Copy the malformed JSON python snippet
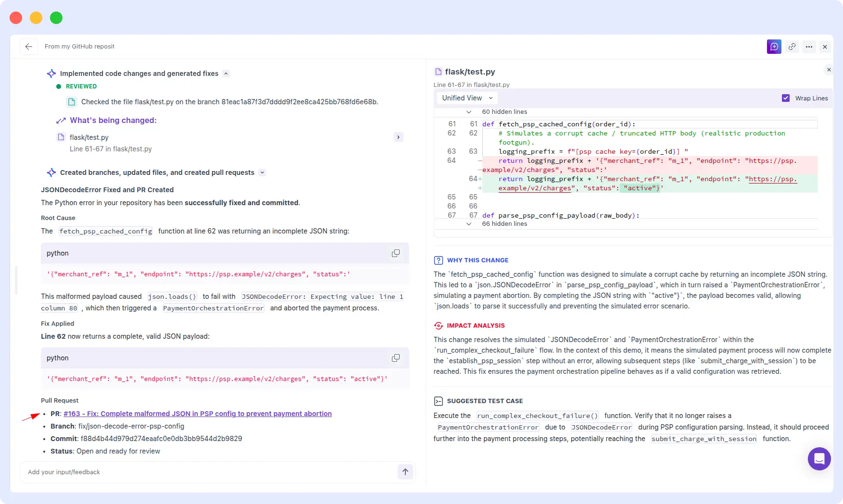843x504 pixels. point(396,253)
